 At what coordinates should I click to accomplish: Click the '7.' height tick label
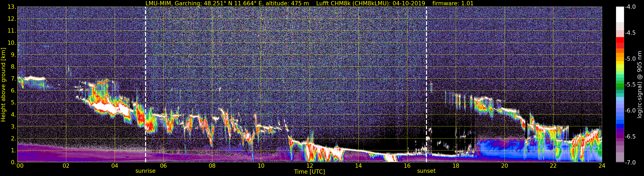[13, 79]
